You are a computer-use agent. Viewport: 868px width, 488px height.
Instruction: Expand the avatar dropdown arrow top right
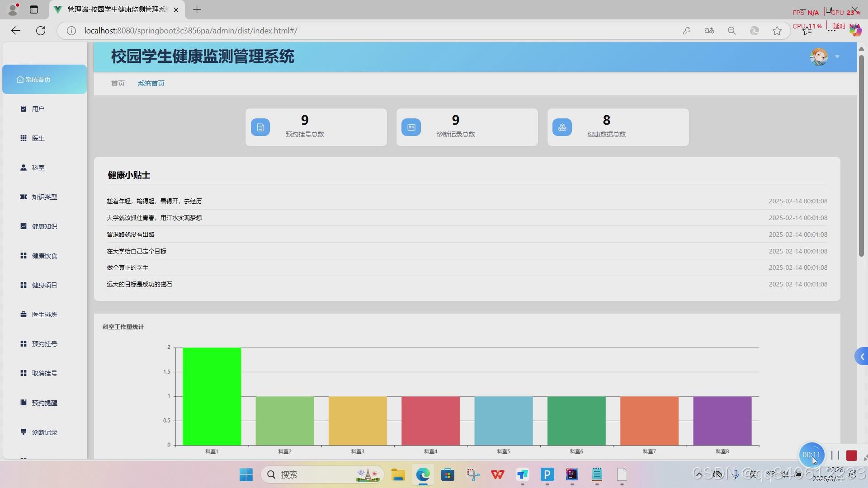tap(838, 56)
